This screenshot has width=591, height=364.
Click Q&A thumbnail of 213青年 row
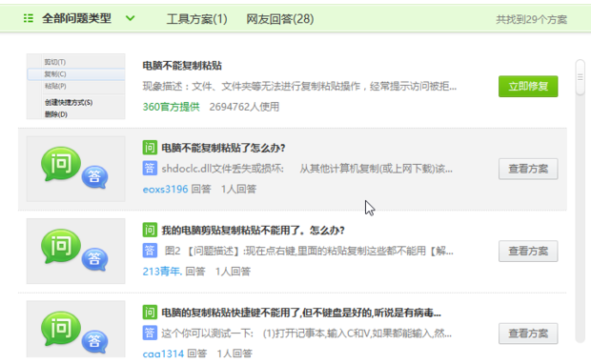coord(75,251)
